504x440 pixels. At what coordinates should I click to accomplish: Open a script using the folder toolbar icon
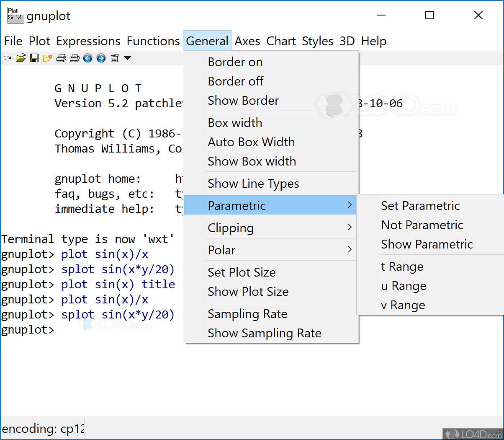(21, 58)
